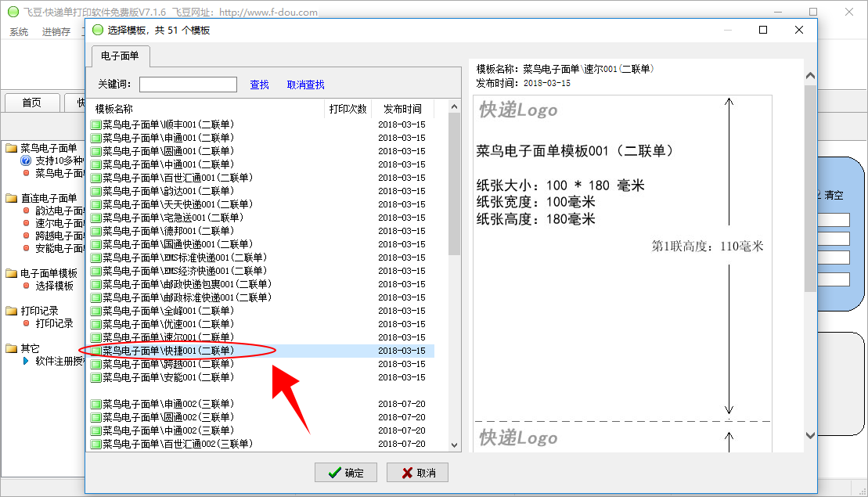Open the 速尔电子面 item in sidebar tree
Image resolution: width=868 pixels, height=497 pixels.
(59, 223)
